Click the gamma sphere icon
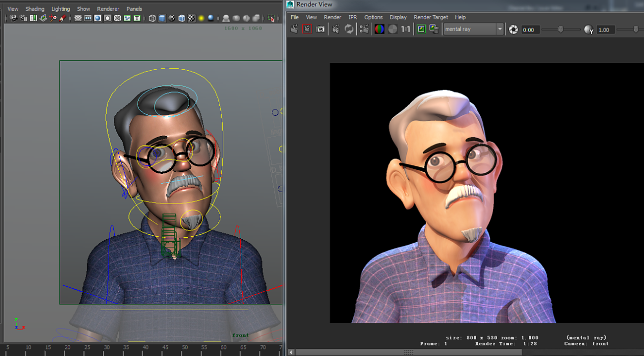This screenshot has width=644, height=356. pyautogui.click(x=588, y=30)
